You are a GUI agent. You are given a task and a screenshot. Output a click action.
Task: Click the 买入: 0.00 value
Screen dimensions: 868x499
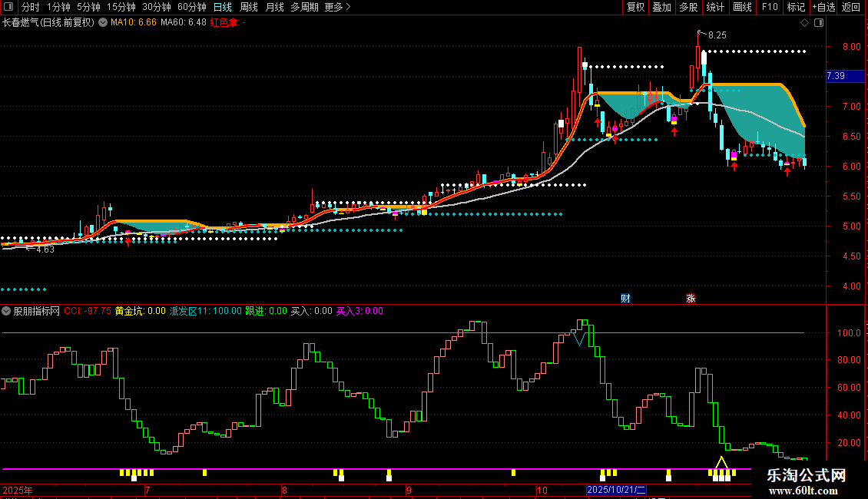pos(312,311)
